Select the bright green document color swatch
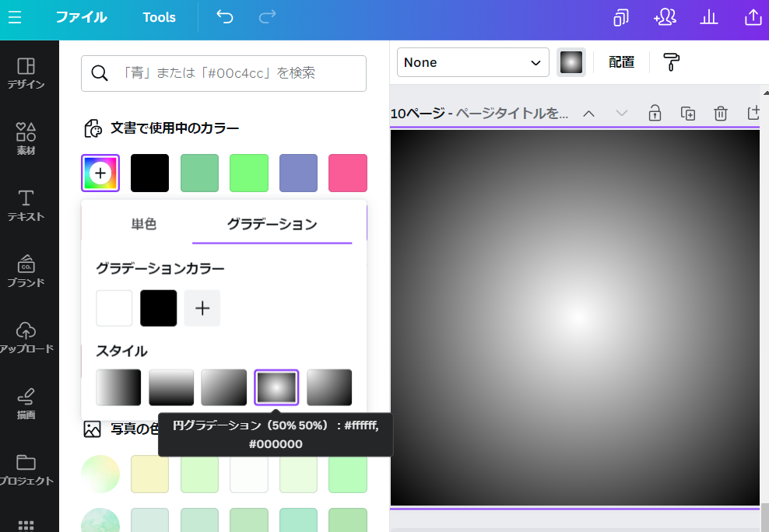 pyautogui.click(x=249, y=173)
